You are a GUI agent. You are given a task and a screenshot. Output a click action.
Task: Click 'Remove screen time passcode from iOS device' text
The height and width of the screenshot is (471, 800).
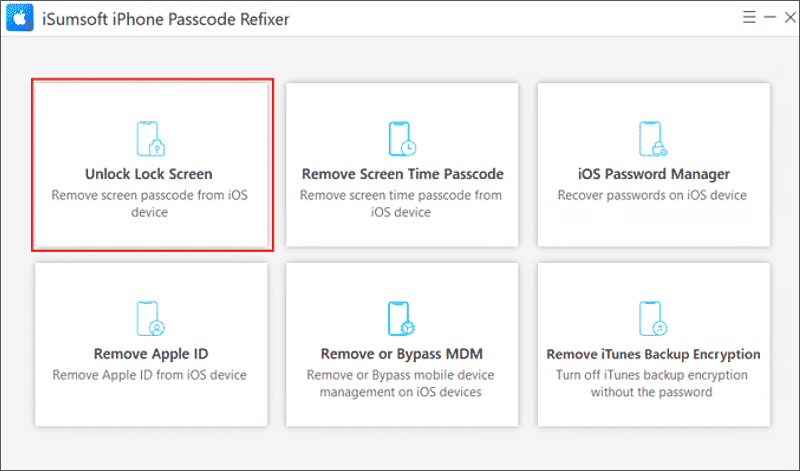click(x=401, y=204)
